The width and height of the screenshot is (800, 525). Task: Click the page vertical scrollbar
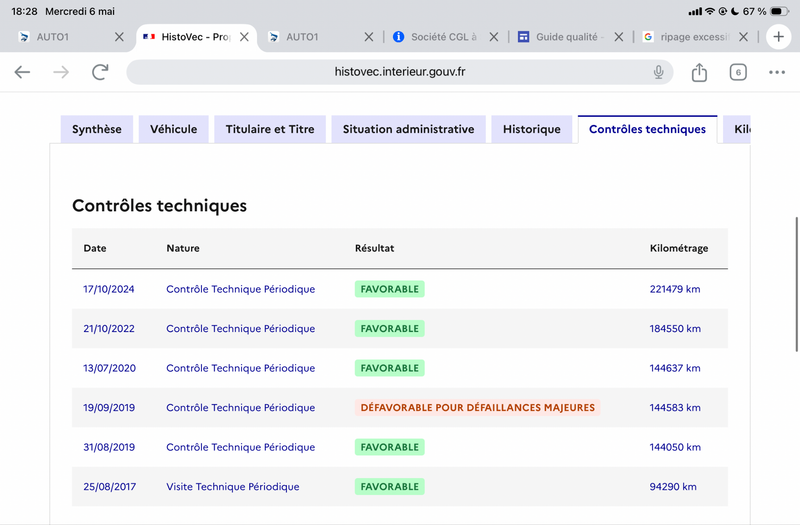pos(796,284)
